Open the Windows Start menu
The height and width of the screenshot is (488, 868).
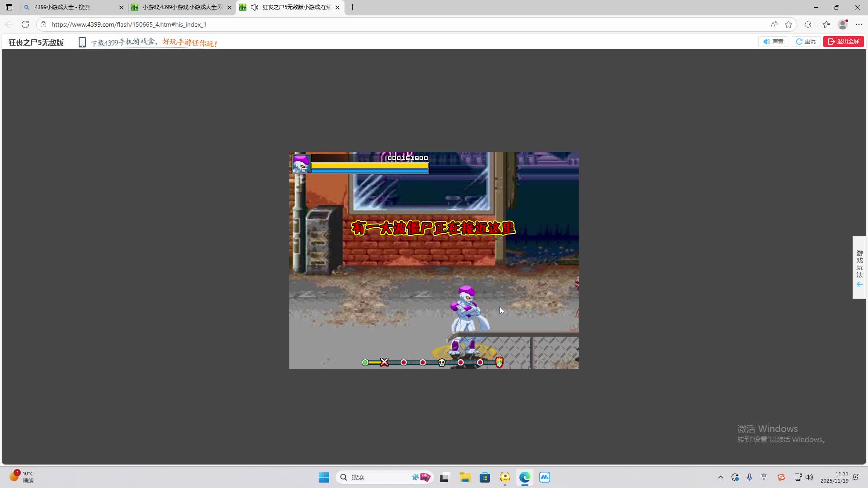pyautogui.click(x=324, y=477)
